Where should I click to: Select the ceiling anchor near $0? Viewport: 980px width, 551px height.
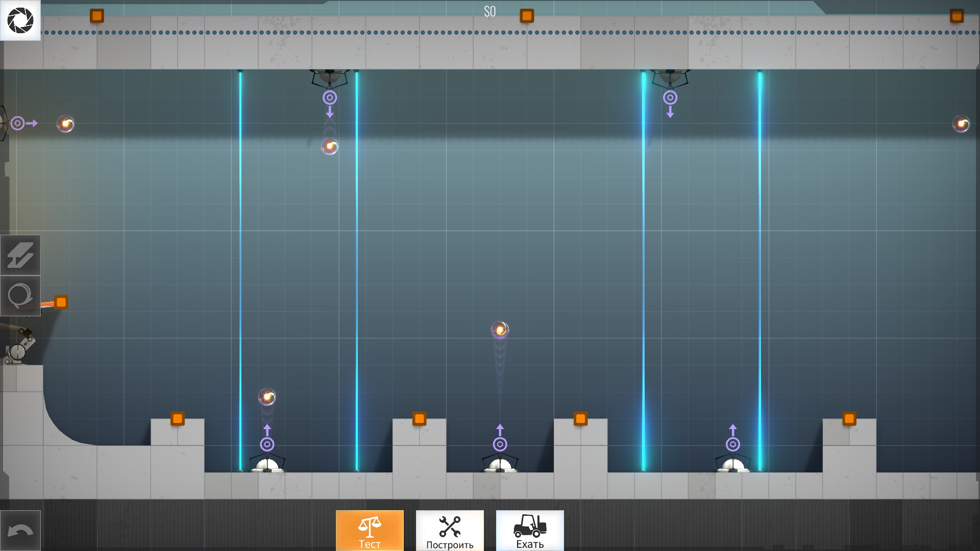pos(527,16)
